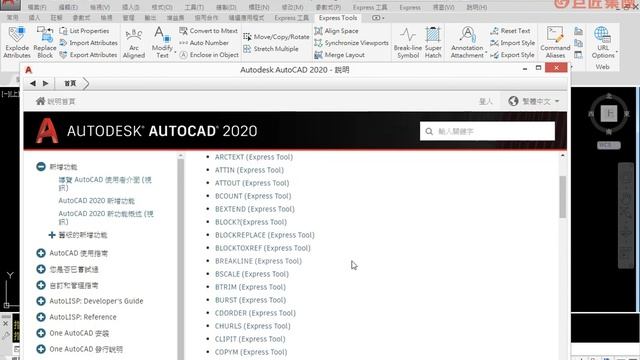Click Convert to Mtext
Viewport: 640px width, 360px height.
pyautogui.click(x=209, y=31)
